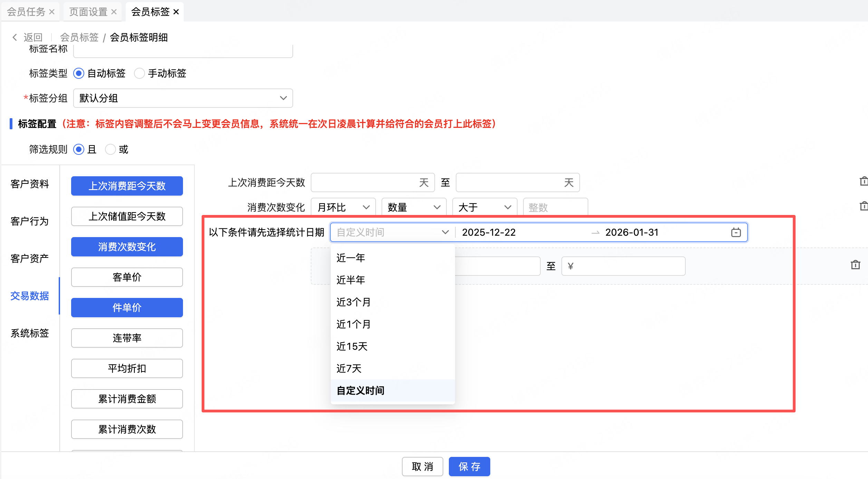Select the 或 filter rule radio

pos(110,149)
